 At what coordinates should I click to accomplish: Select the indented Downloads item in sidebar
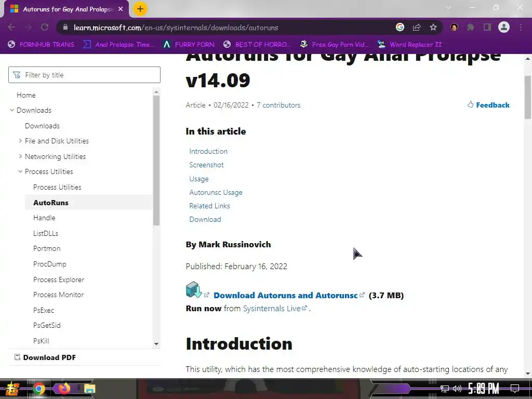click(x=42, y=126)
